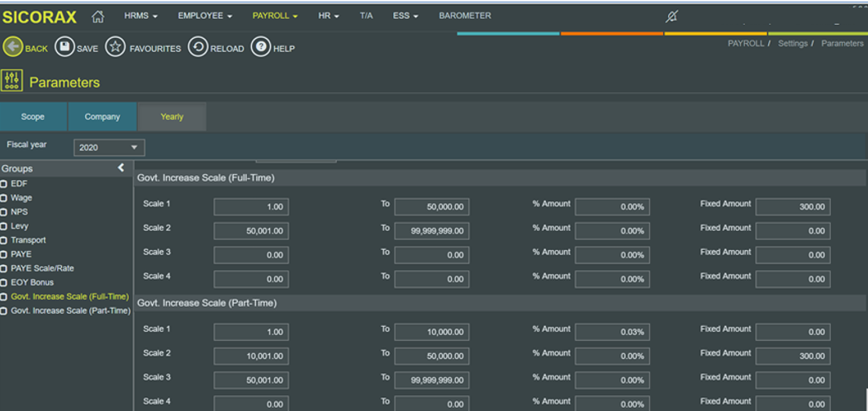Click the Reload circular arrow icon
Image resolution: width=868 pixels, height=411 pixels.
pyautogui.click(x=197, y=47)
